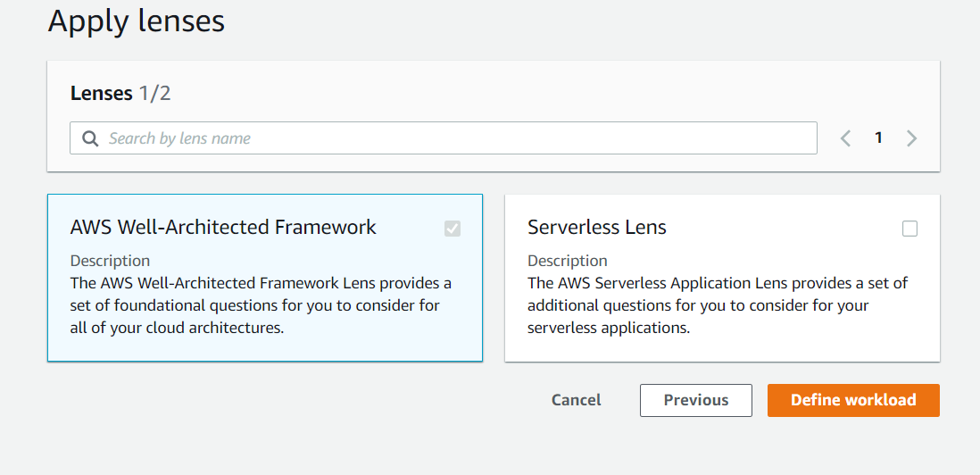
Task: Select the AWS Well-Architected Framework card title
Action: pos(223,227)
